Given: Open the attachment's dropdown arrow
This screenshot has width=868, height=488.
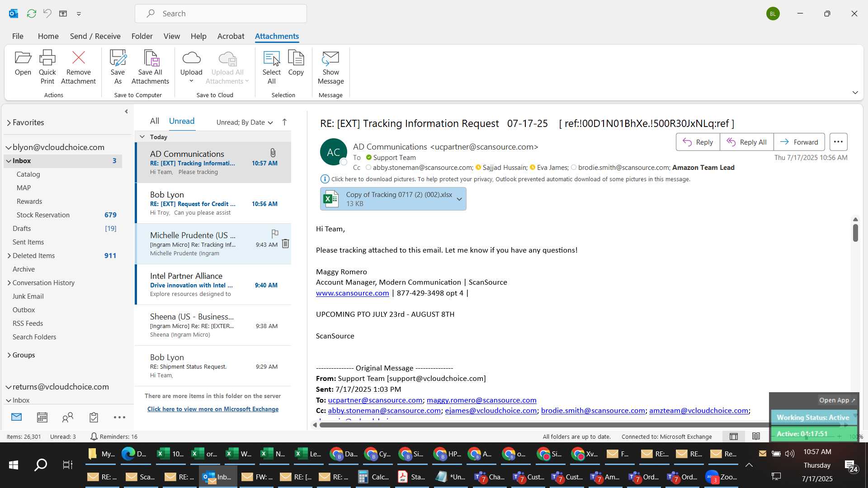Looking at the screenshot, I should coord(459,199).
